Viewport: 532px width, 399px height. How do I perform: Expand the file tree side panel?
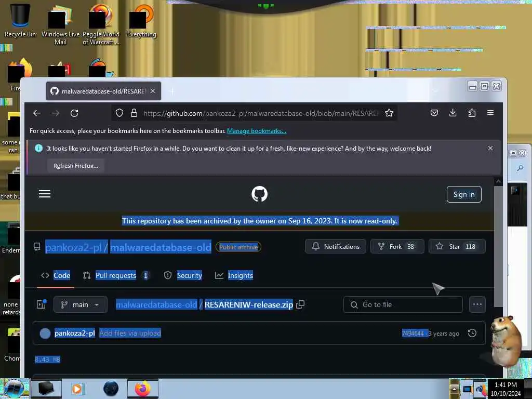coord(42,304)
